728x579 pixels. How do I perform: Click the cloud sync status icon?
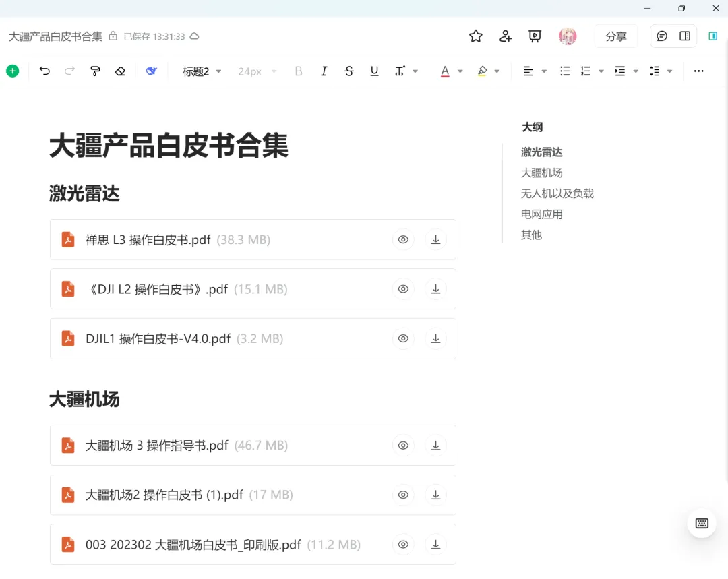tap(195, 36)
